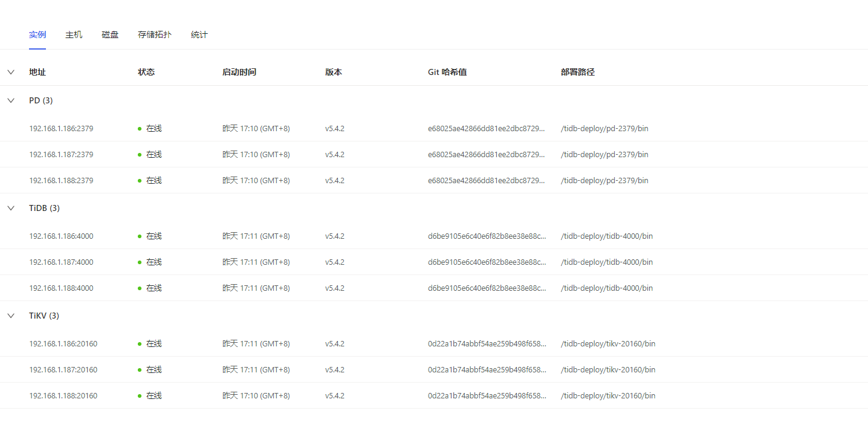Click start time 昨天 17:10 of 192.168.1.188:20160
The height and width of the screenshot is (428, 868).
256,396
